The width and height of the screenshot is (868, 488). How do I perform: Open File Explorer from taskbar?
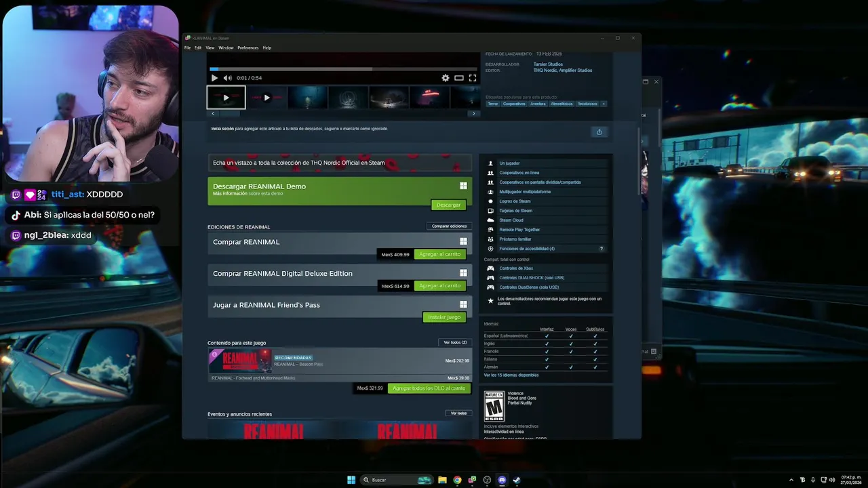(x=442, y=480)
